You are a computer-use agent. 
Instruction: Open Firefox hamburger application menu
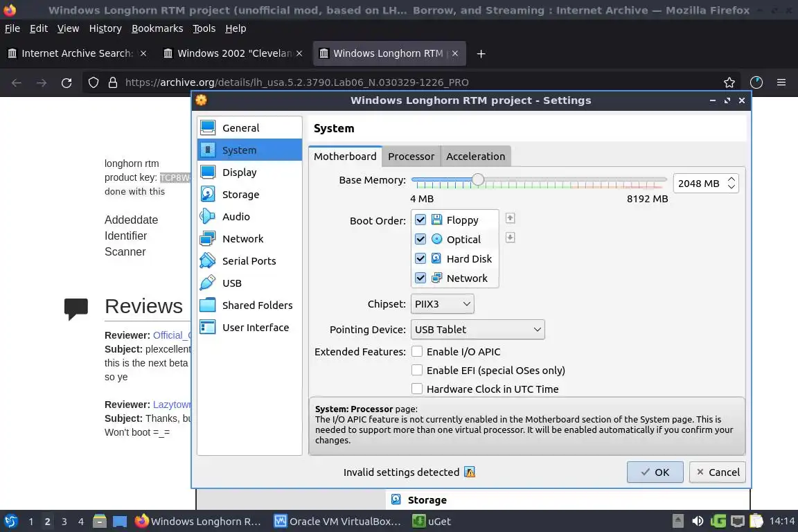[781, 82]
